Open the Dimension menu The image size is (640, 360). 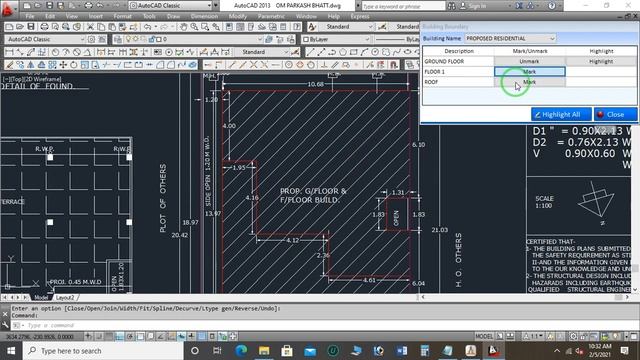204,16
